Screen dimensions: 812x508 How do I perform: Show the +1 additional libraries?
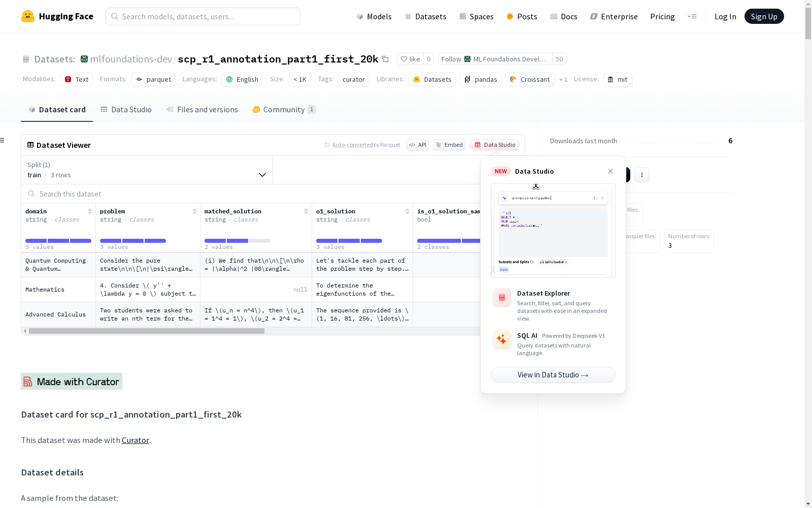coord(563,80)
